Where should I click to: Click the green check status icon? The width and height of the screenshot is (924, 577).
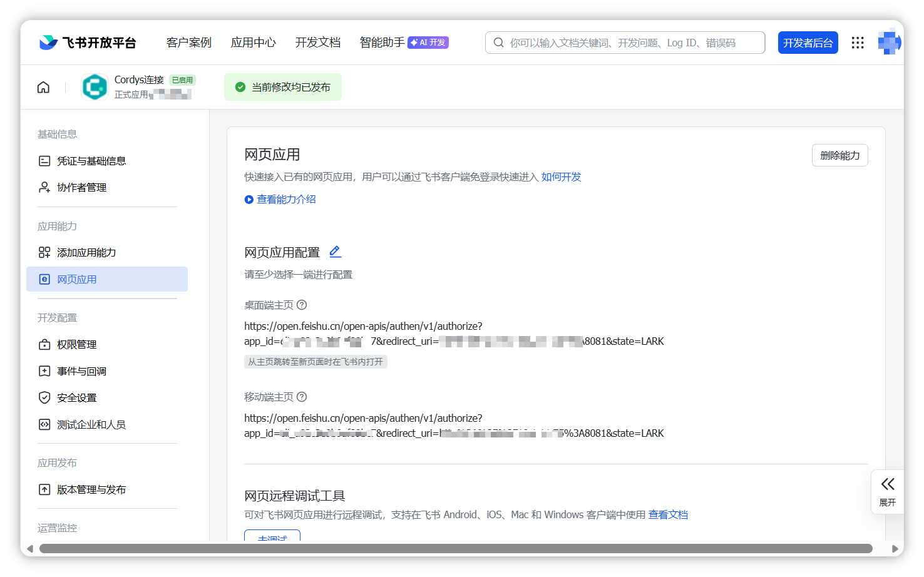coord(240,87)
